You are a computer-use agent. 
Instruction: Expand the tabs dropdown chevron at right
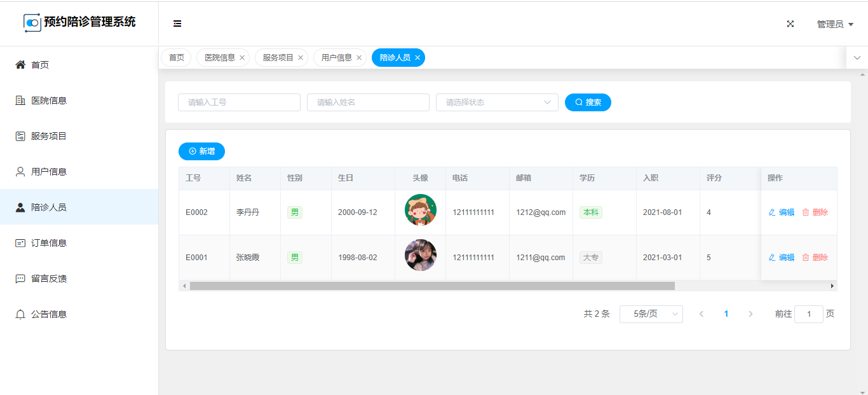857,58
